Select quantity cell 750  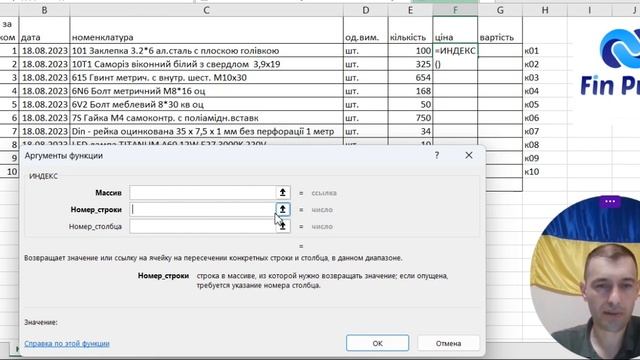(x=410, y=118)
